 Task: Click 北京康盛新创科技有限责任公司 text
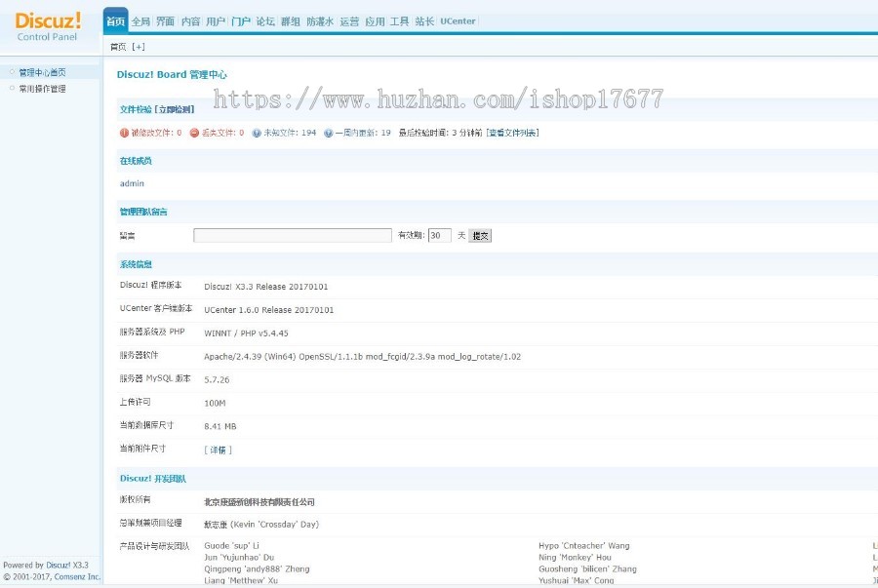click(259, 502)
